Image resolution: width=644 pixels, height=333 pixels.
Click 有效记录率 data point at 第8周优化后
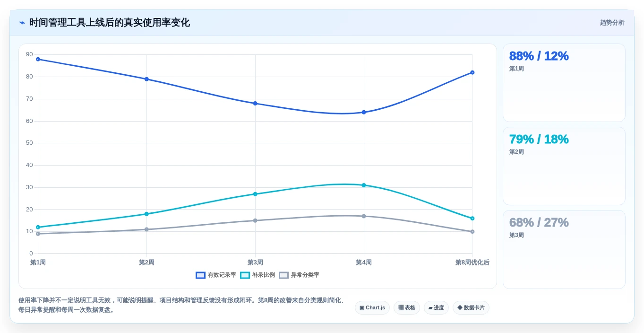click(x=472, y=72)
